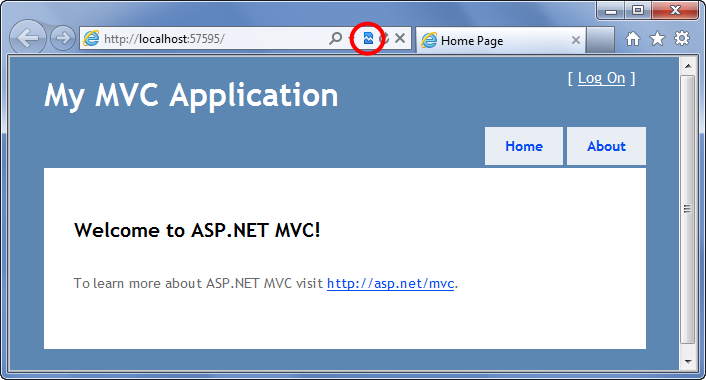This screenshot has width=706, height=380.
Task: Go back with the browser Back arrow
Action: coord(28,38)
